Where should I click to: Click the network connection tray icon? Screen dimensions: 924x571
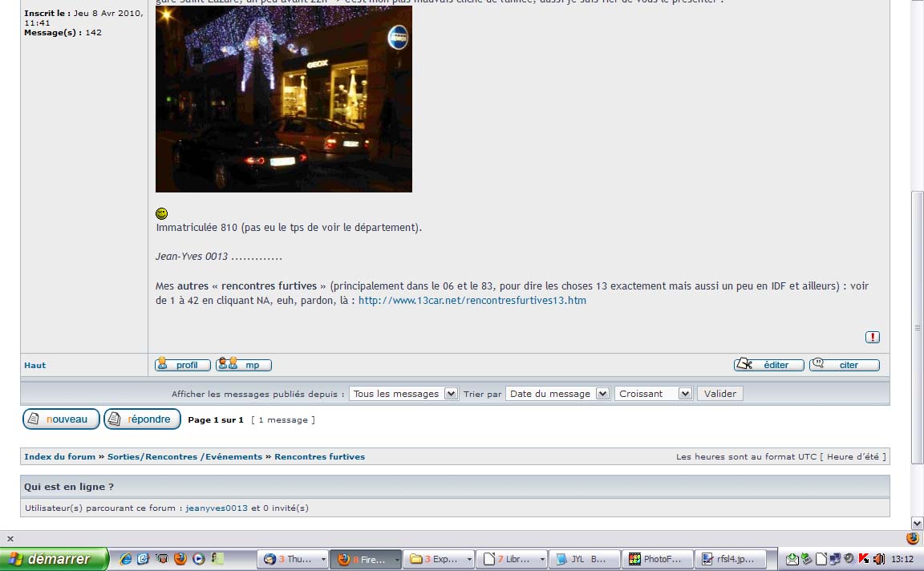(835, 559)
